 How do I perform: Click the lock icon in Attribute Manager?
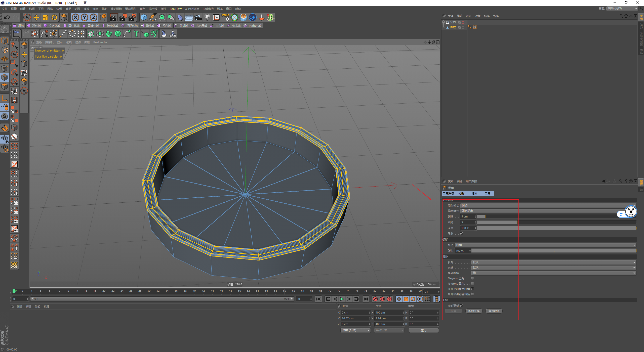626,181
